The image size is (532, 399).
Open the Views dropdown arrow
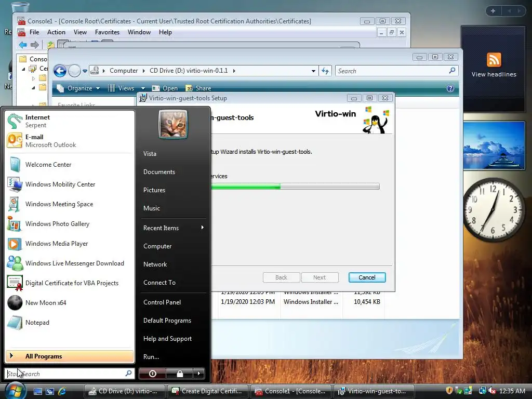point(143,88)
